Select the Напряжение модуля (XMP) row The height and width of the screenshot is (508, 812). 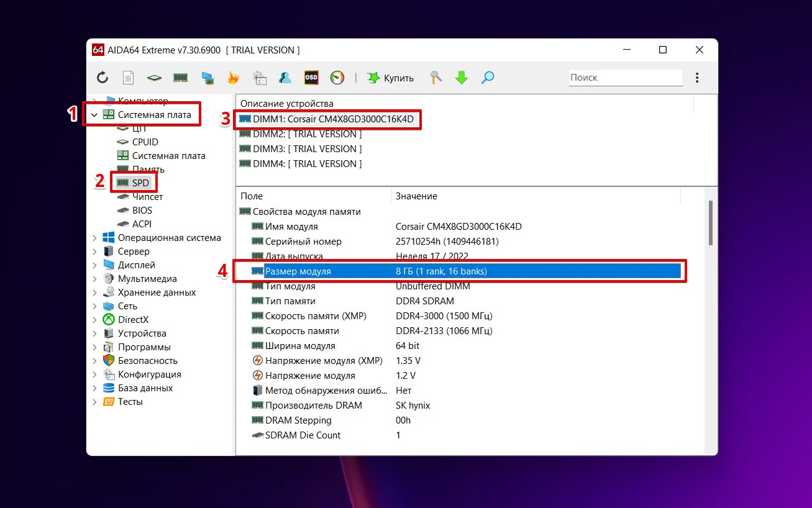[x=466, y=361]
